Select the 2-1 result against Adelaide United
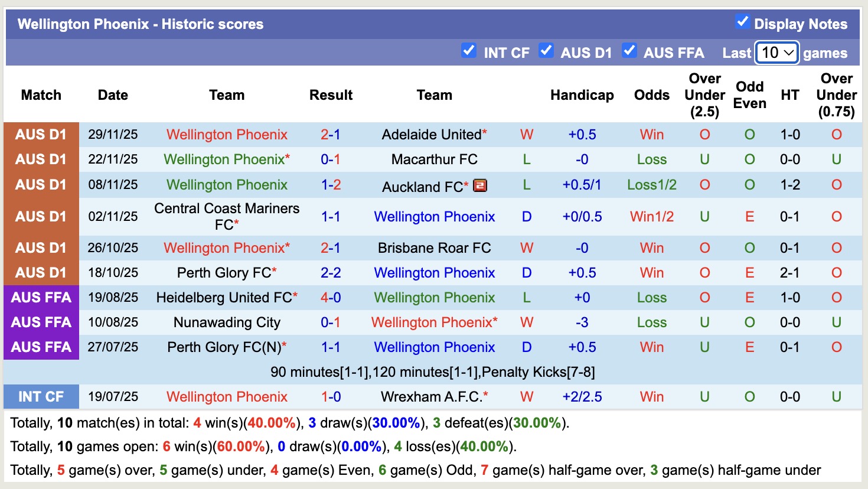Viewport: 868px width, 489px height. [331, 134]
